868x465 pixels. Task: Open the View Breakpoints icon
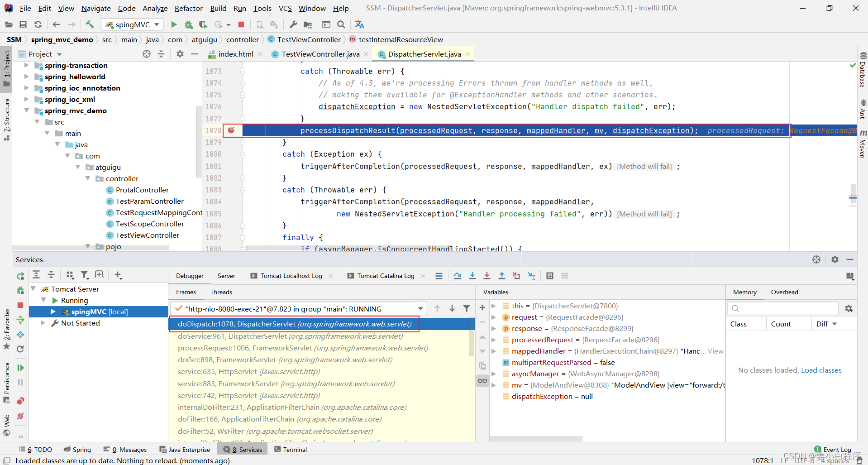[20, 401]
